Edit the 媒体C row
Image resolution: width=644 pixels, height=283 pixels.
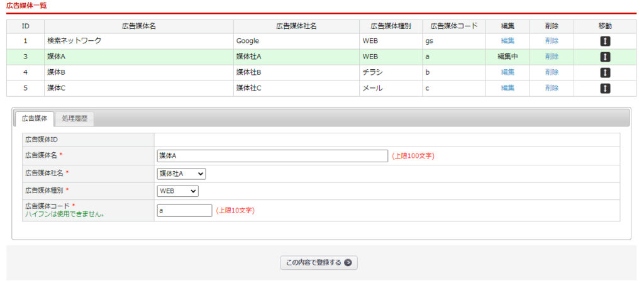pos(508,88)
